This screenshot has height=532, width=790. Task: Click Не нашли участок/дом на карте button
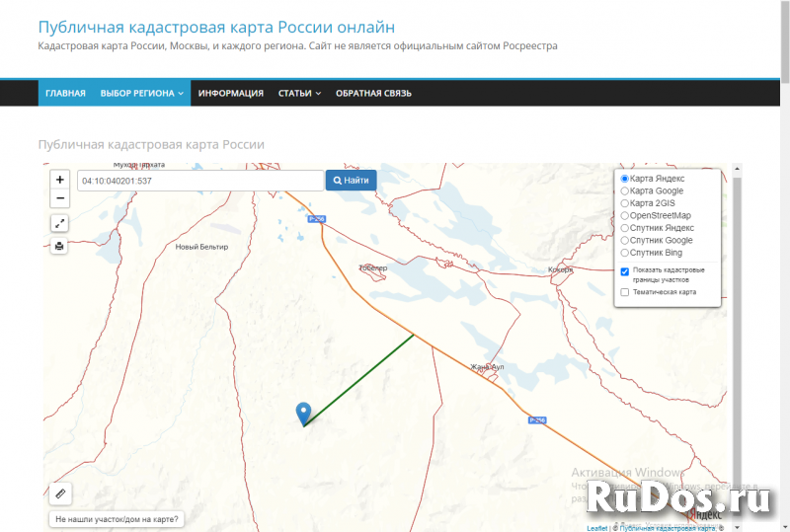pos(117,519)
